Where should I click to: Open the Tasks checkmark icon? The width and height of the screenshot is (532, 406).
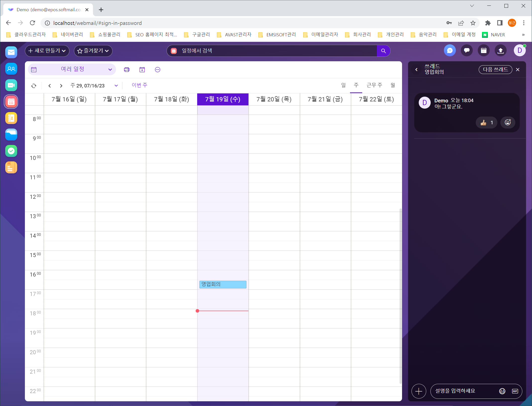point(11,151)
